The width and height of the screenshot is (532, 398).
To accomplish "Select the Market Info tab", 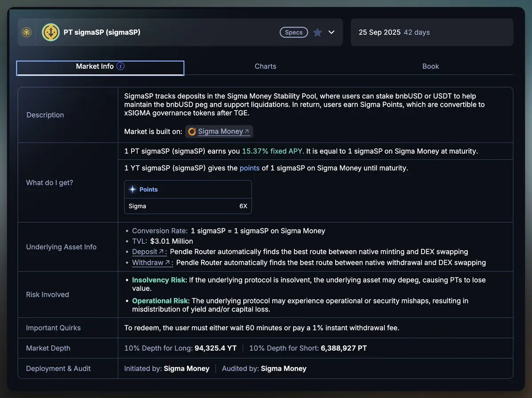I will point(100,68).
